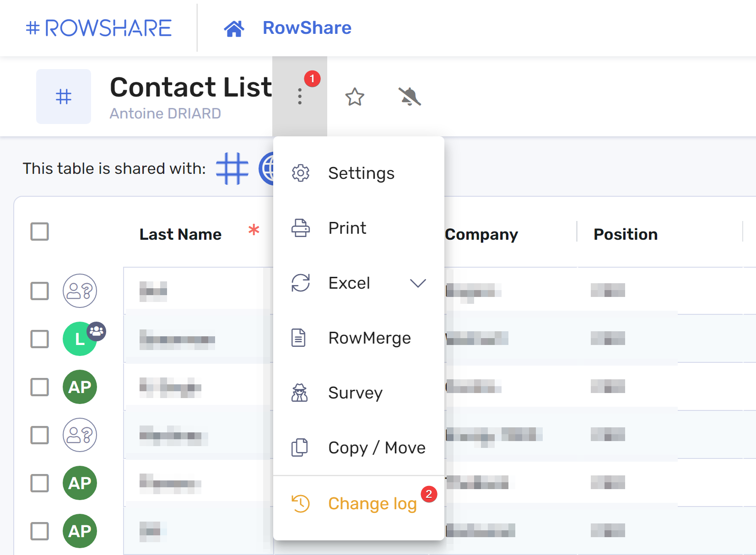
Task: Click the shared-with globe icon
Action: [266, 169]
